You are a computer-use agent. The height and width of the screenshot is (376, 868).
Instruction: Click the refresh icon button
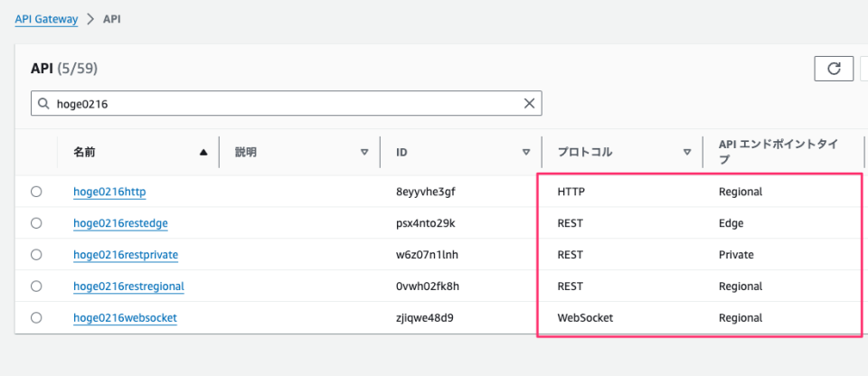(833, 69)
